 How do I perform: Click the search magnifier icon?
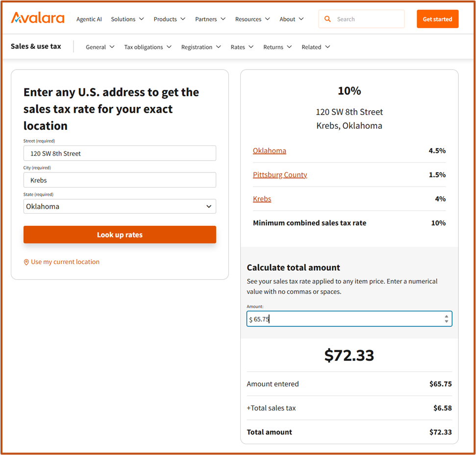327,19
